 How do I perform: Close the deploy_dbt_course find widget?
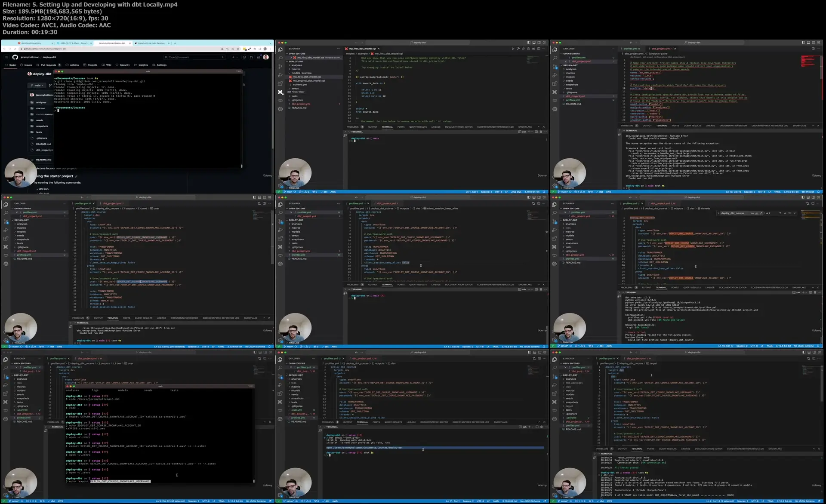click(795, 213)
